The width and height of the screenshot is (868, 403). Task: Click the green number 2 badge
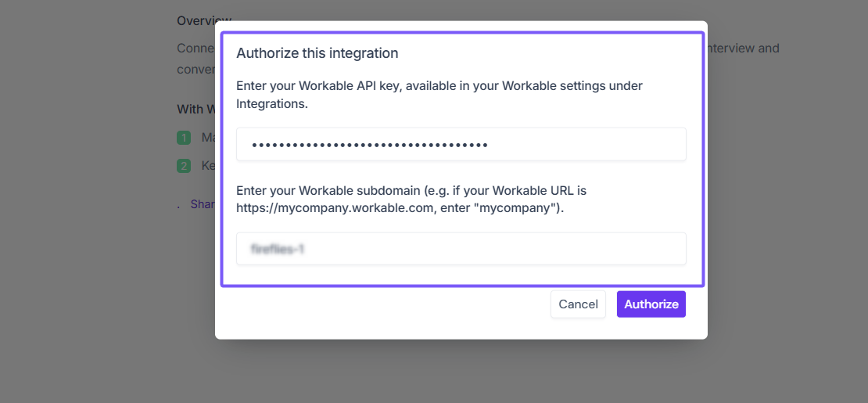coord(184,166)
